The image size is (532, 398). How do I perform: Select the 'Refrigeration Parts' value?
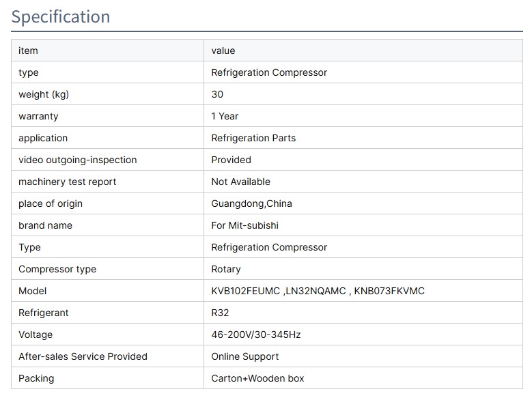253,138
